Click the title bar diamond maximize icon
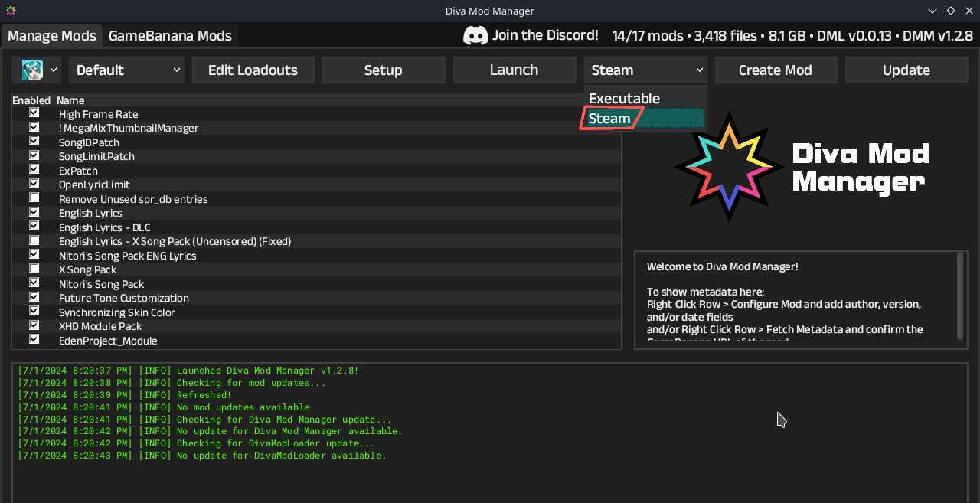This screenshot has width=980, height=503. coord(951,11)
